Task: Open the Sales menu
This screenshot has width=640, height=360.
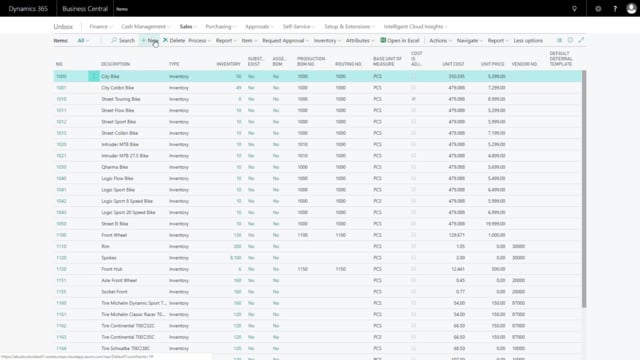Action: 188,27
